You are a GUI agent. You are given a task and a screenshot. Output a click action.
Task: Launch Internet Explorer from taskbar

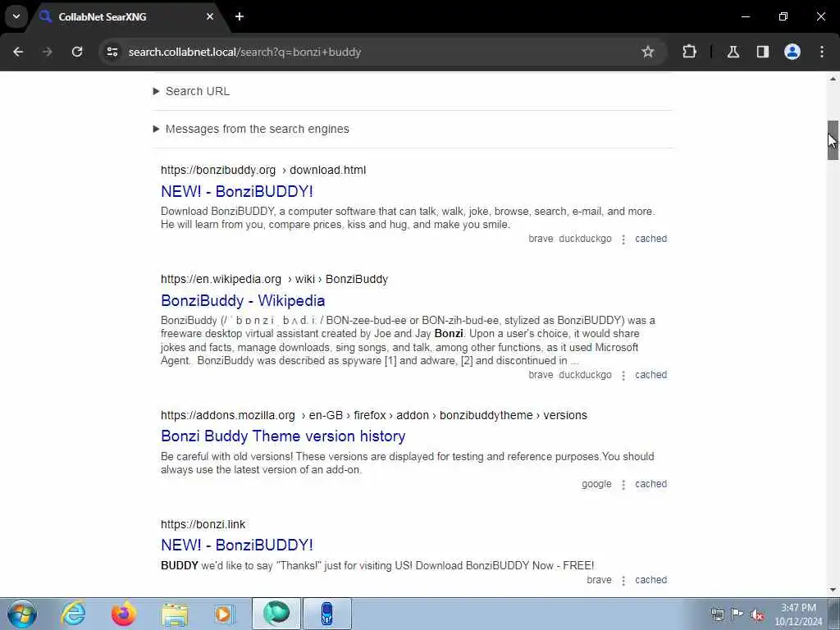[73, 614]
